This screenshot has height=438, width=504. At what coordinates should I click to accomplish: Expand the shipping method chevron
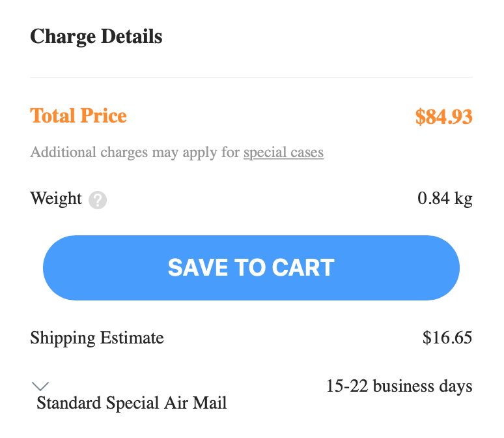point(40,386)
